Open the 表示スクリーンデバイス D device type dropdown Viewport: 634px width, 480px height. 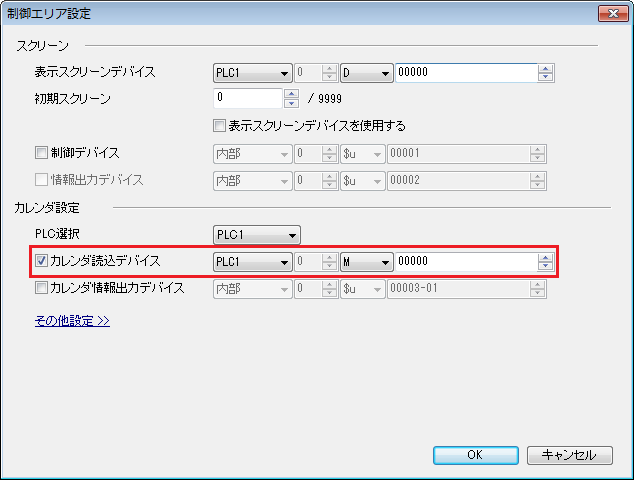pyautogui.click(x=367, y=73)
